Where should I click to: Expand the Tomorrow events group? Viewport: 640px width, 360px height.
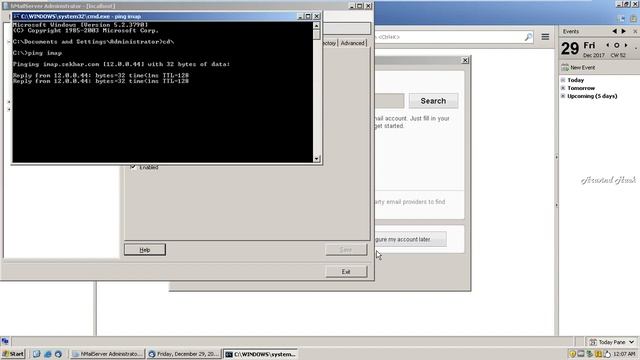point(563,88)
